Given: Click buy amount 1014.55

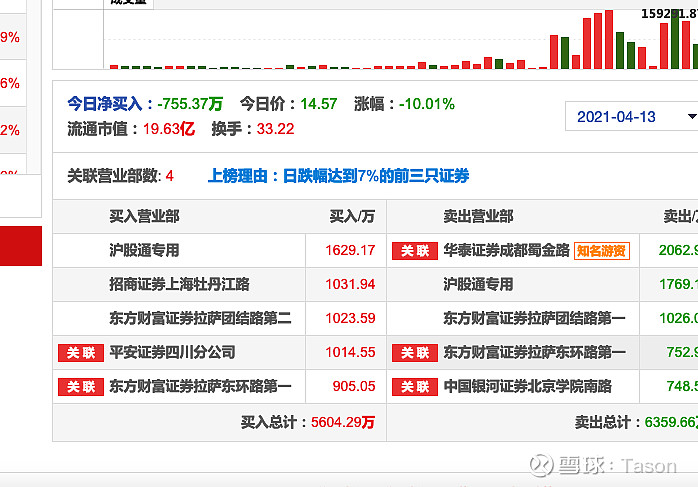Looking at the screenshot, I should 350,352.
